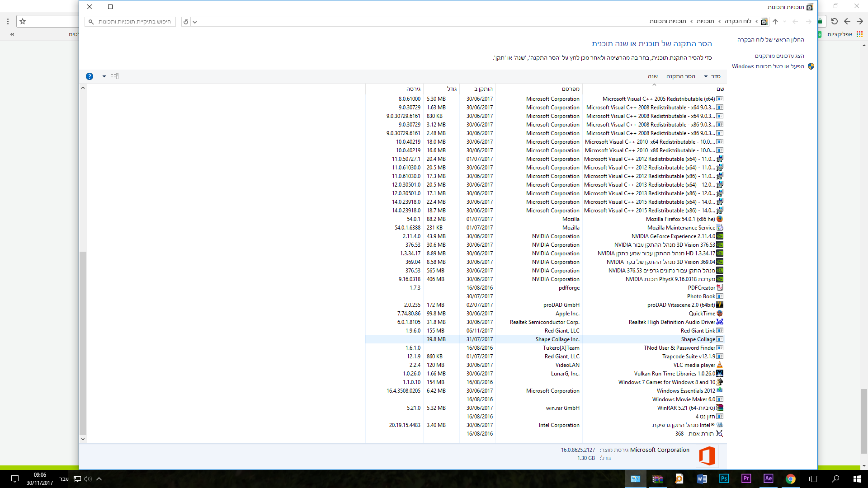Click the volume icon in system tray
868x488 pixels.
click(88, 479)
